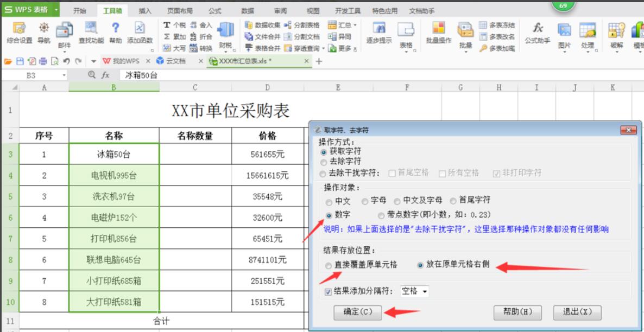The width and height of the screenshot is (644, 332).
Task: Click the save icon in quick toolbar
Action: pyautogui.click(x=20, y=61)
